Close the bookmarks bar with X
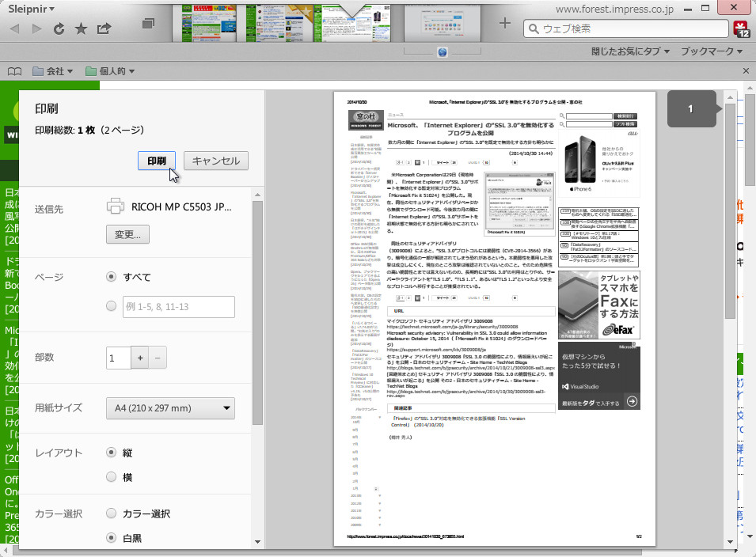756x557 pixels. click(x=746, y=71)
